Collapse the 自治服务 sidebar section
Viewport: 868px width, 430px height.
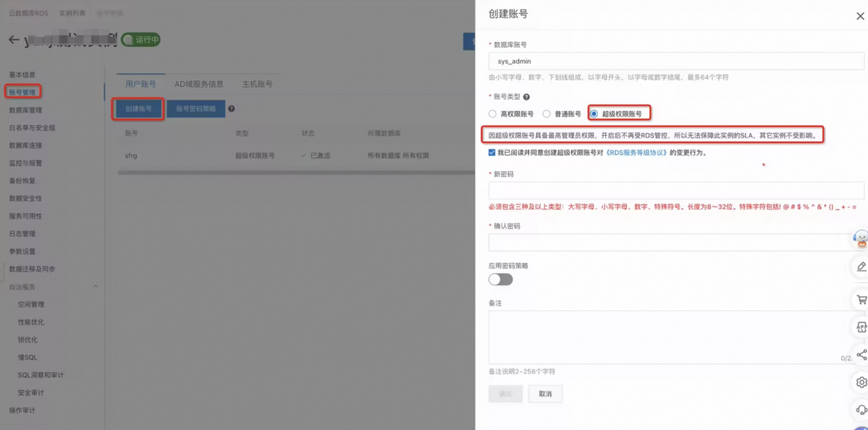click(x=96, y=287)
